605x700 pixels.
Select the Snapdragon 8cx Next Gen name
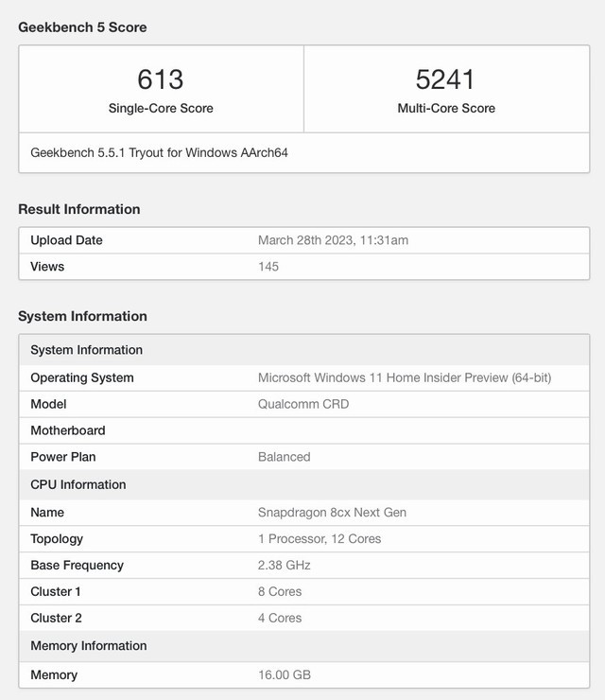(x=332, y=512)
